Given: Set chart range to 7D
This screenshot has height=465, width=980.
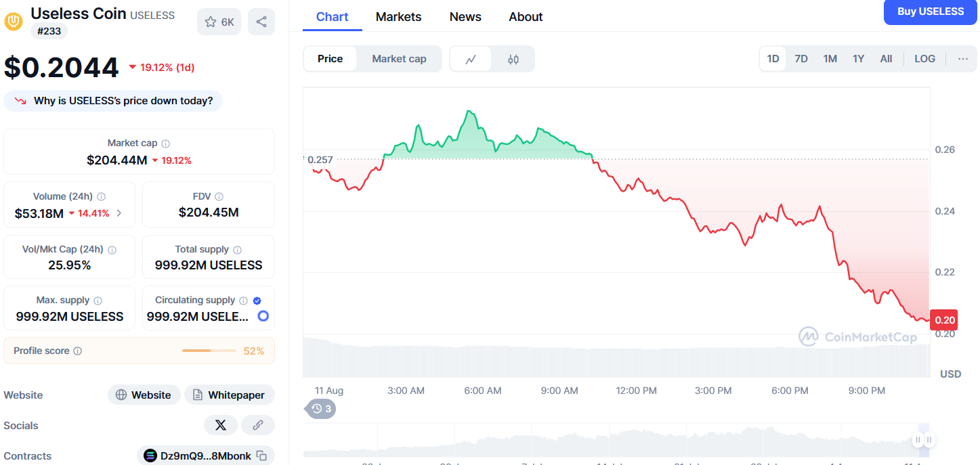Looking at the screenshot, I should 801,59.
